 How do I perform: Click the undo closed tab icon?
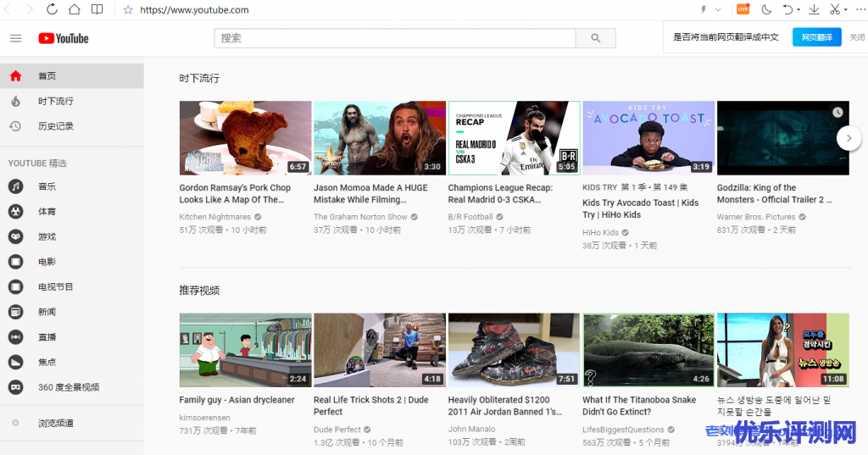[787, 9]
